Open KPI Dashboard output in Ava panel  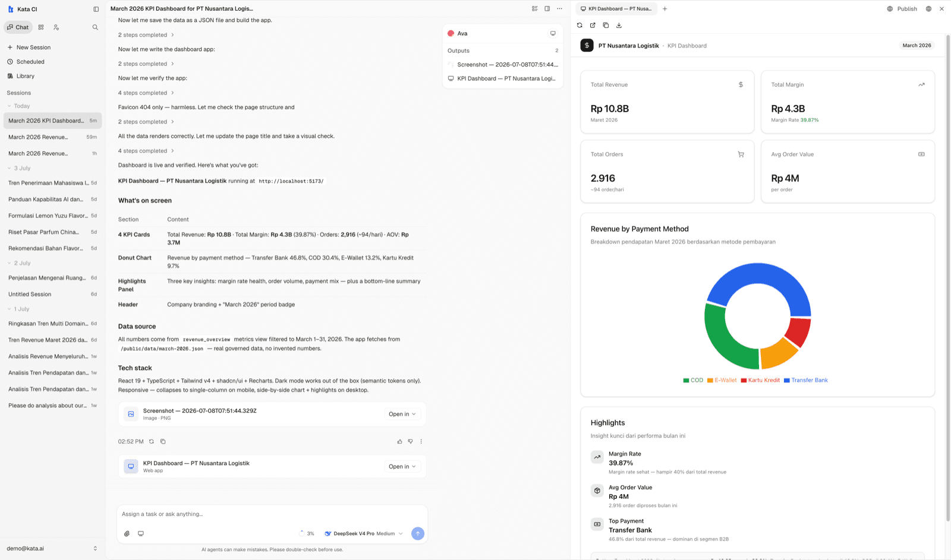click(503, 78)
